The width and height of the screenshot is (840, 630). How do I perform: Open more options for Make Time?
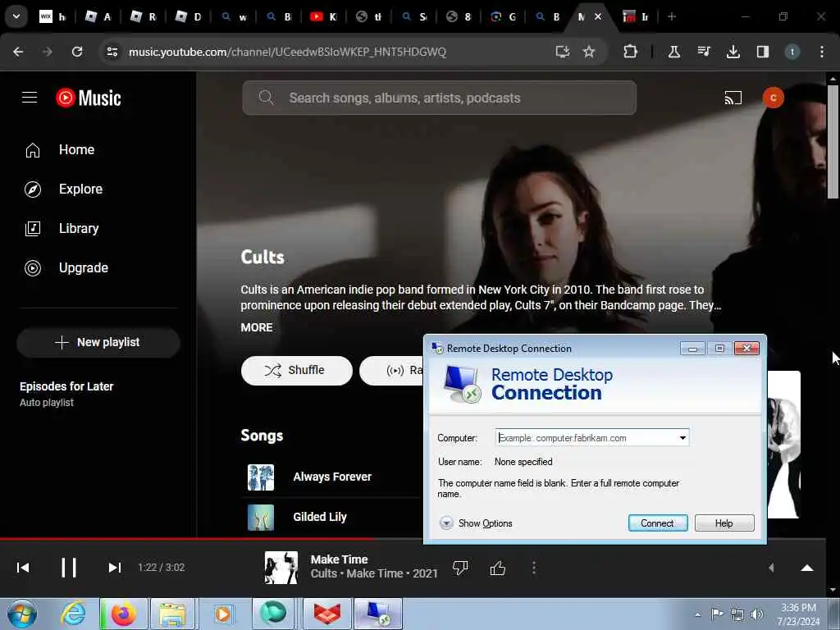tap(533, 568)
